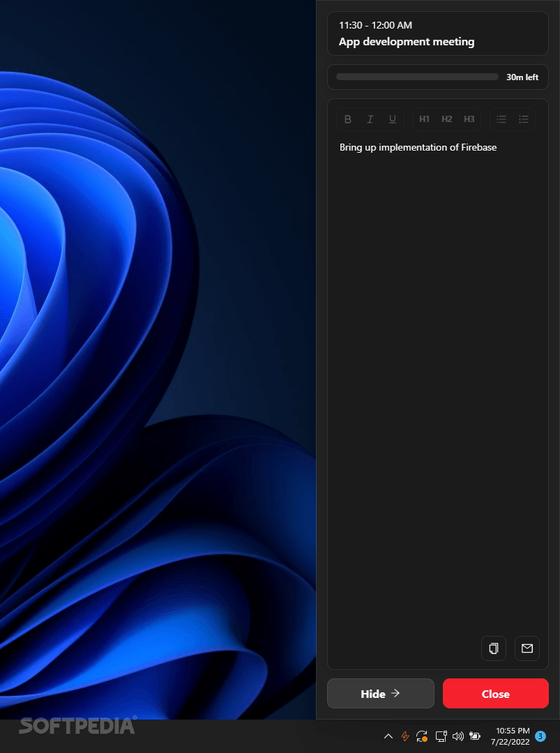Image resolution: width=560 pixels, height=753 pixels.
Task: Open the sync status tray icon
Action: coord(422,736)
